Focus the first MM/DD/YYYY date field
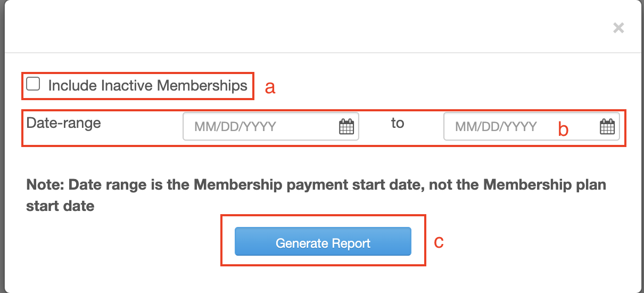This screenshot has height=293, width=644. click(x=271, y=126)
